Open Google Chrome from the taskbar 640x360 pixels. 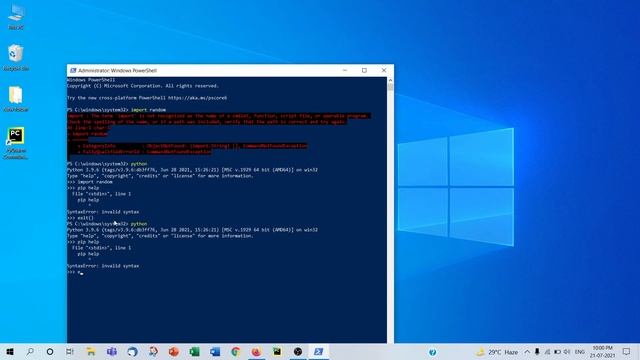coord(236,351)
